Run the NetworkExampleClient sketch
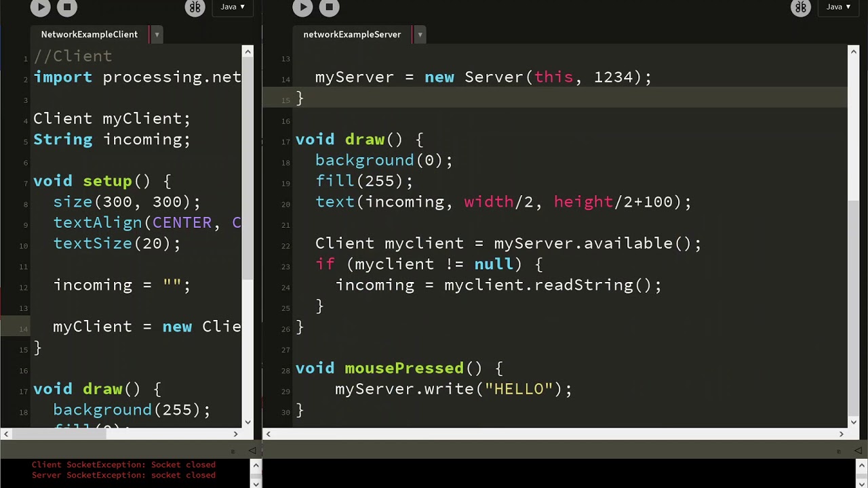The height and width of the screenshot is (488, 868). coord(40,7)
